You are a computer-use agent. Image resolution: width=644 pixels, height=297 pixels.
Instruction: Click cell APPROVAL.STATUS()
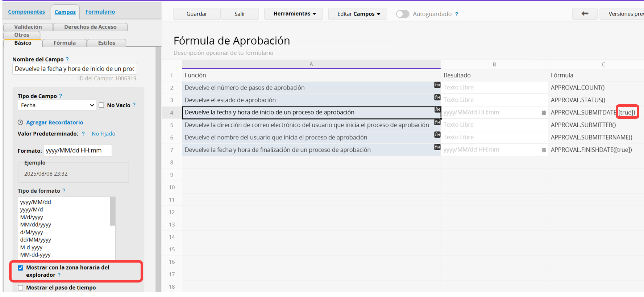click(x=596, y=100)
